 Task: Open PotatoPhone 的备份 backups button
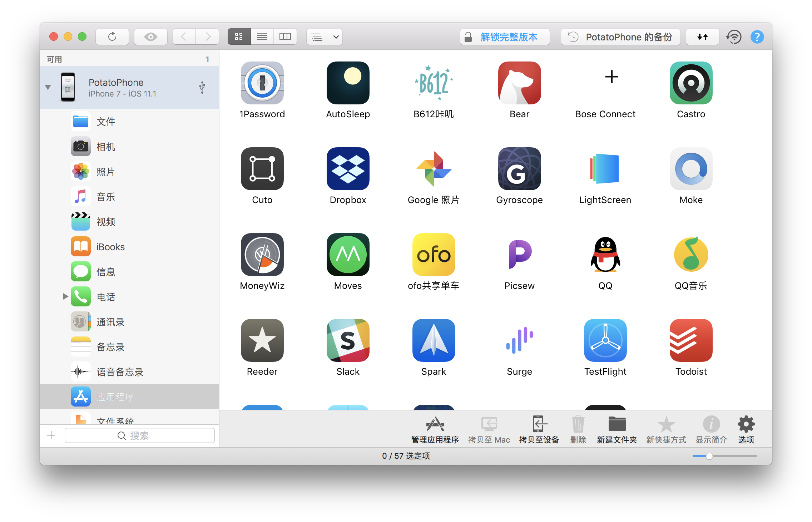620,37
